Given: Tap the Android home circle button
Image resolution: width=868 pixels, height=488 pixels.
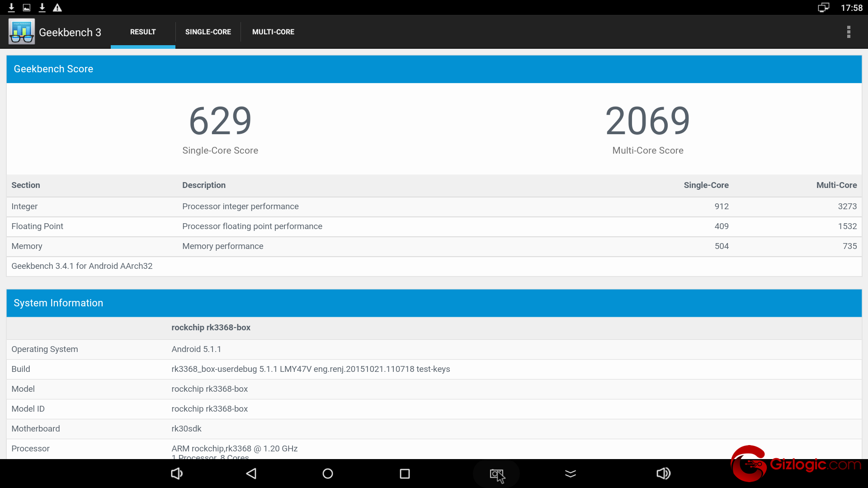Looking at the screenshot, I should click(328, 474).
